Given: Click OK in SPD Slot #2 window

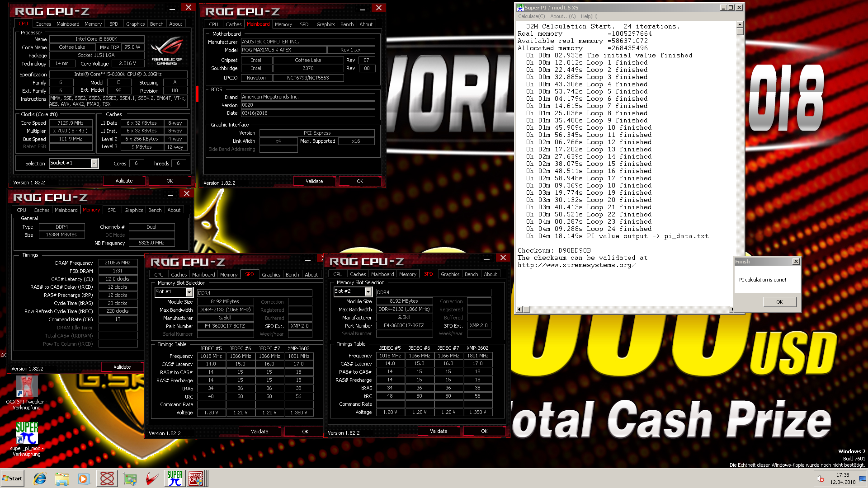Looking at the screenshot, I should (484, 431).
